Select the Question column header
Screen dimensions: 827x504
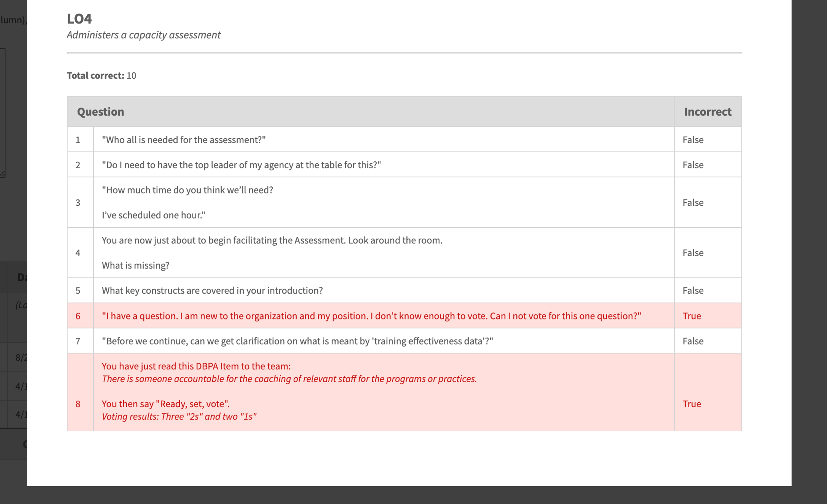(x=101, y=112)
